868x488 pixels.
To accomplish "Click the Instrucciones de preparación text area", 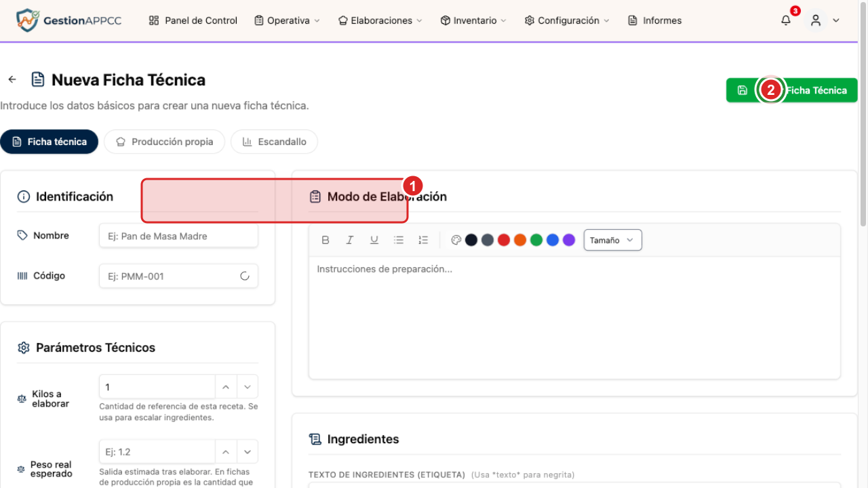I will (x=574, y=317).
